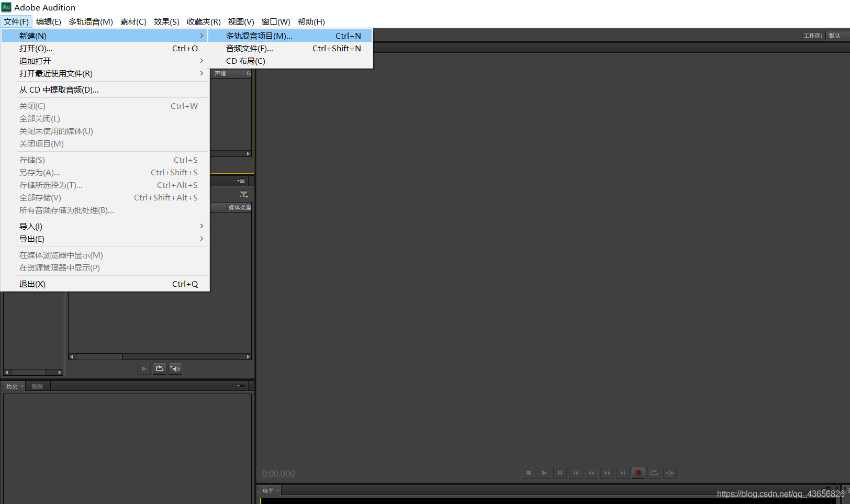Screen dimensions: 850x504
Task: Click the 0:00.000 time display
Action: click(278, 474)
